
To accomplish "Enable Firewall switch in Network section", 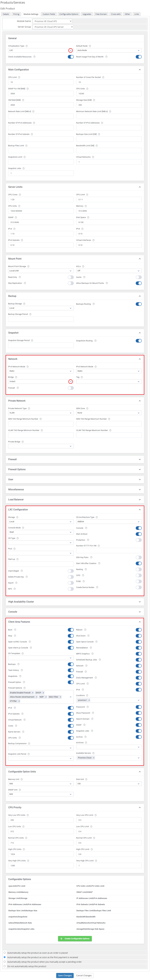I will click(x=71, y=388).
